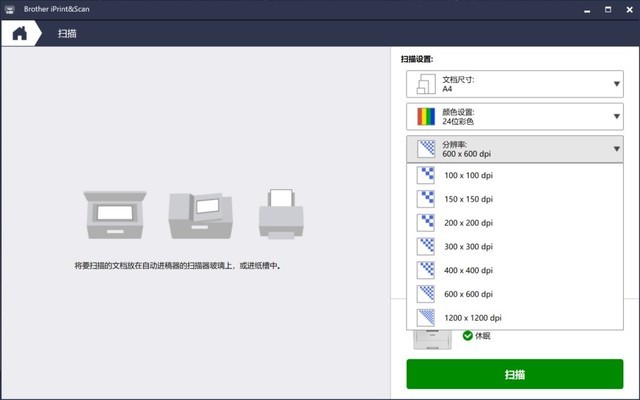Screen dimensions: 640x400
Task: Click the automatic document feeder illustration
Action: 200,216
